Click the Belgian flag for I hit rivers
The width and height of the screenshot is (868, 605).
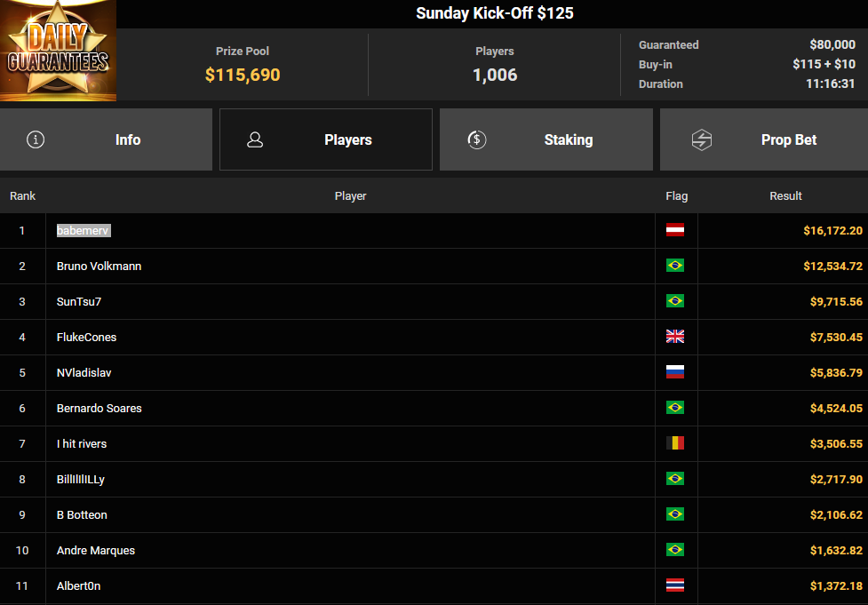tap(675, 443)
